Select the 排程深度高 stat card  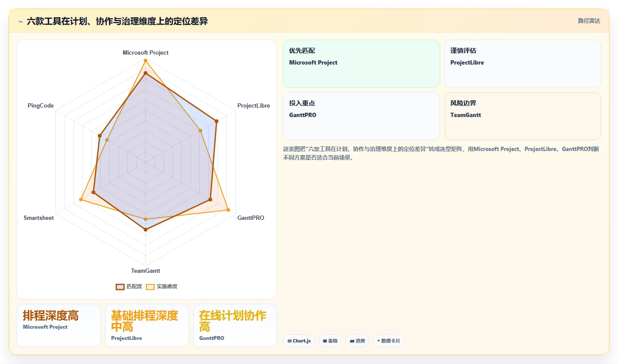(59, 325)
